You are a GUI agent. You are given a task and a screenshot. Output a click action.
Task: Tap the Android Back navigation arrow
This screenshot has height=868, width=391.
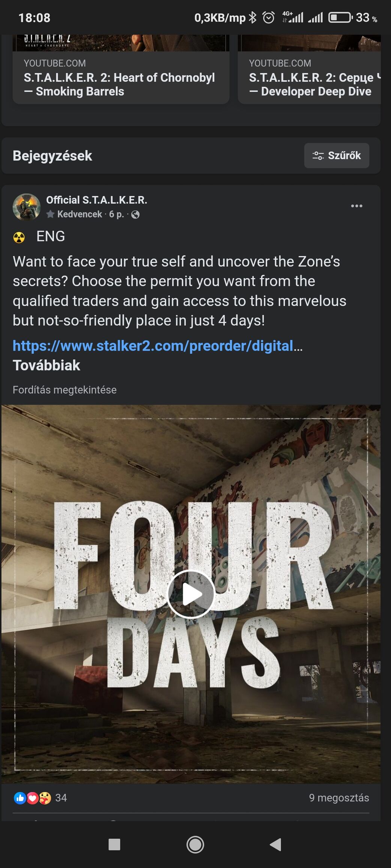[x=276, y=845]
